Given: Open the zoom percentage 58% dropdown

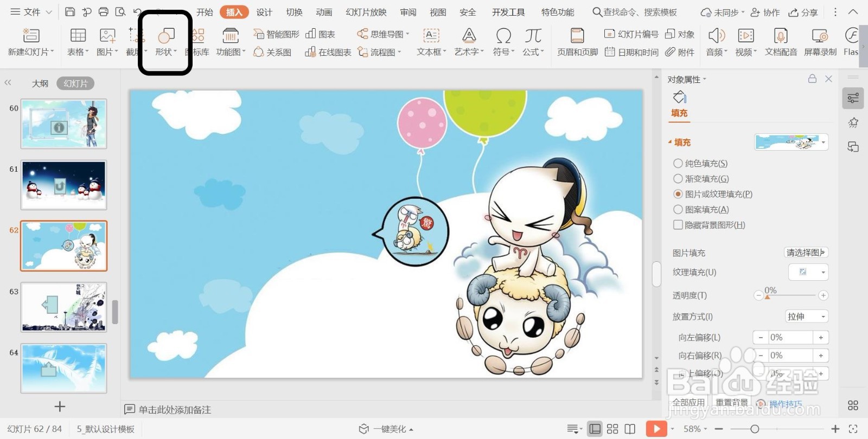Looking at the screenshot, I should pos(695,429).
